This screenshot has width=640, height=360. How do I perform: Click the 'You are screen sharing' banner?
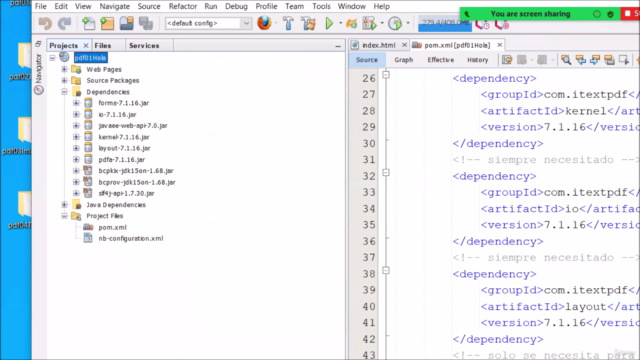(530, 14)
